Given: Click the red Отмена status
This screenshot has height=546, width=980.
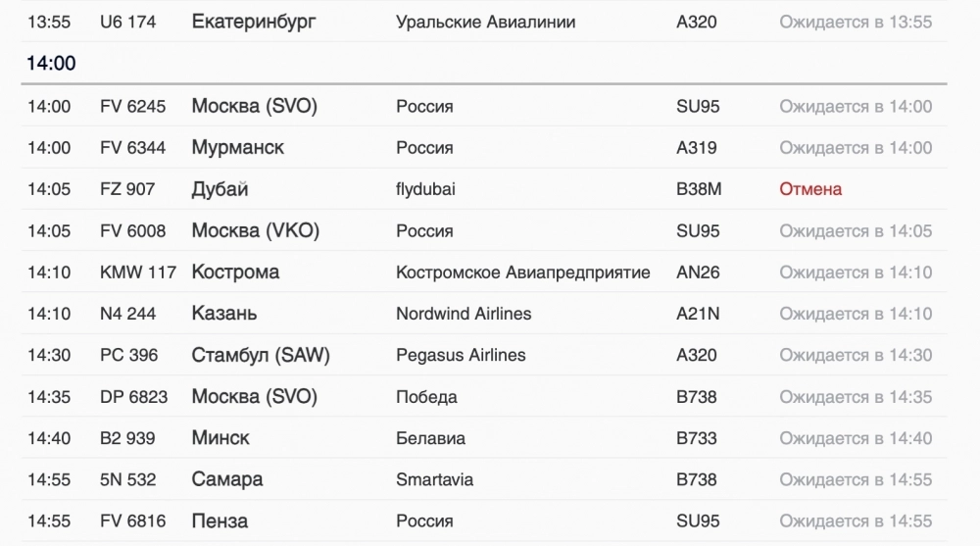Looking at the screenshot, I should [x=810, y=189].
